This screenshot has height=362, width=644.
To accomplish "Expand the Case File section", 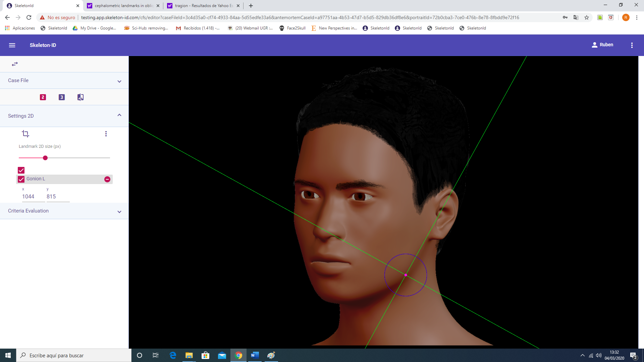I will [x=119, y=81].
